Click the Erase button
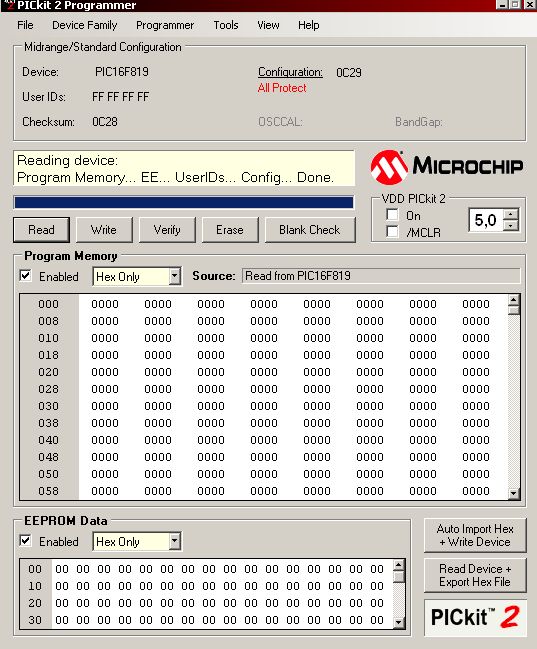Screen dimensions: 537x649 (230, 230)
